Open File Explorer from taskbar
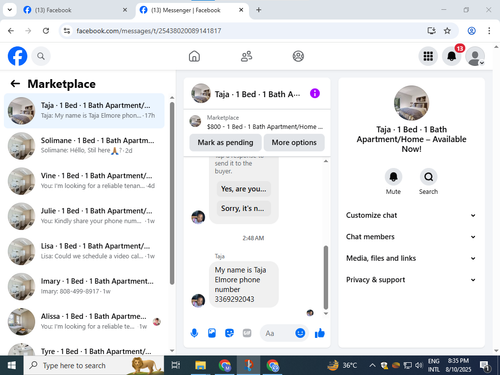This screenshot has height=375, width=500. point(200,366)
